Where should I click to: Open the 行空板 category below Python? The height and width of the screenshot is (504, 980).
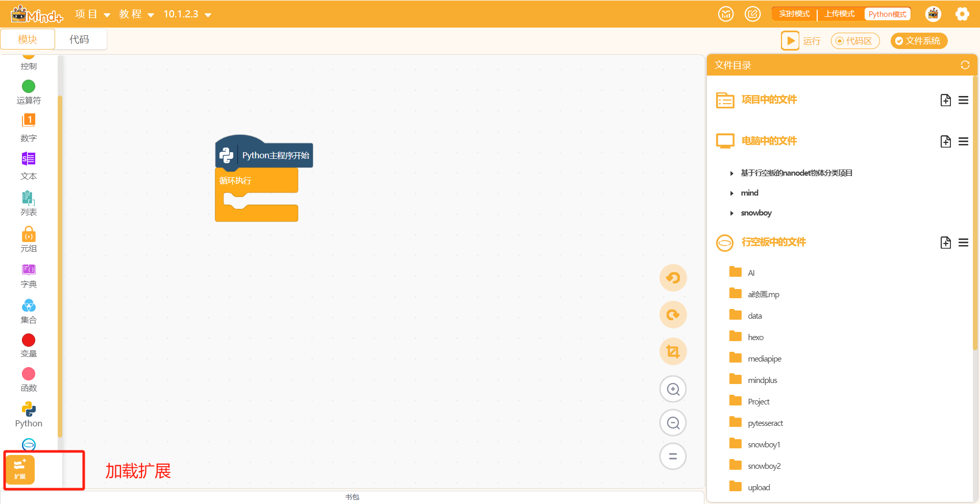(x=29, y=445)
